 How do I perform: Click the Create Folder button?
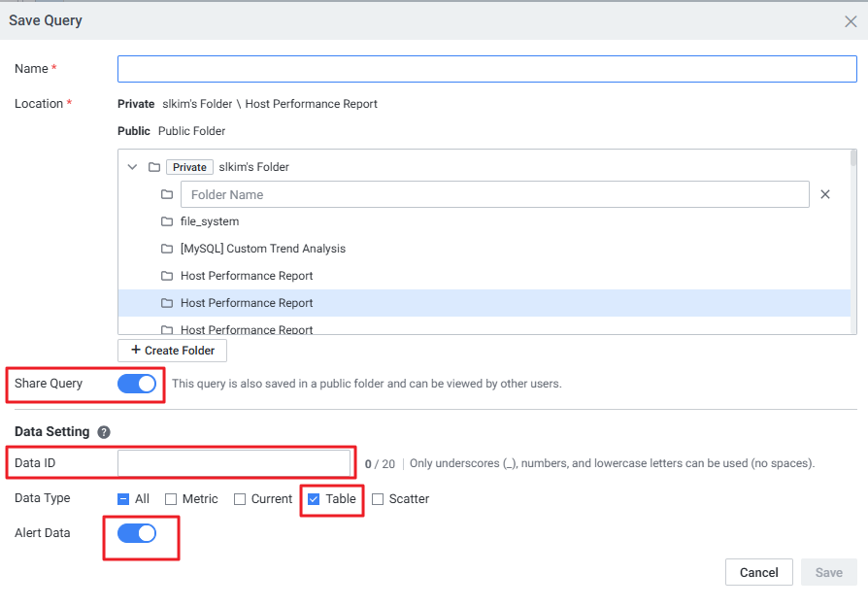click(x=173, y=350)
